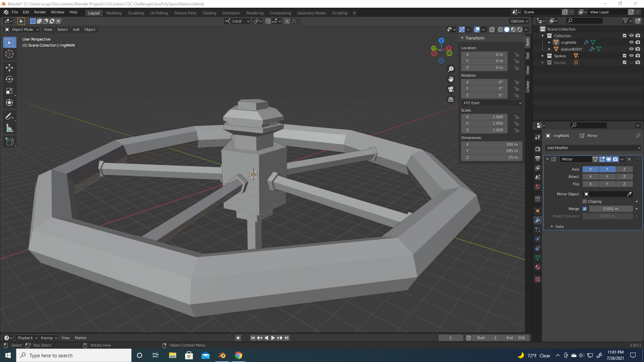Open the XYZ Euler rotation mode dropdown
The width and height of the screenshot is (644, 362).
click(491, 103)
